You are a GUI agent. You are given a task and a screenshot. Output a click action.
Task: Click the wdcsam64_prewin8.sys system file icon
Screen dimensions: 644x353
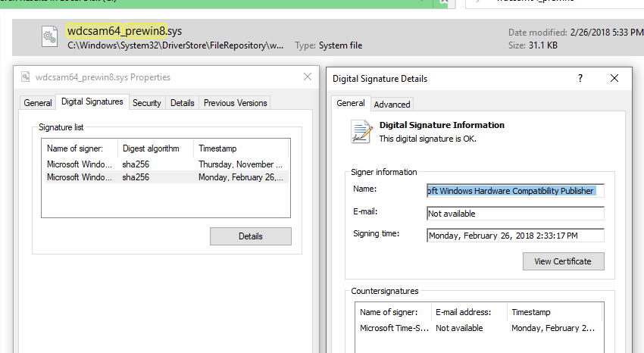[50, 37]
